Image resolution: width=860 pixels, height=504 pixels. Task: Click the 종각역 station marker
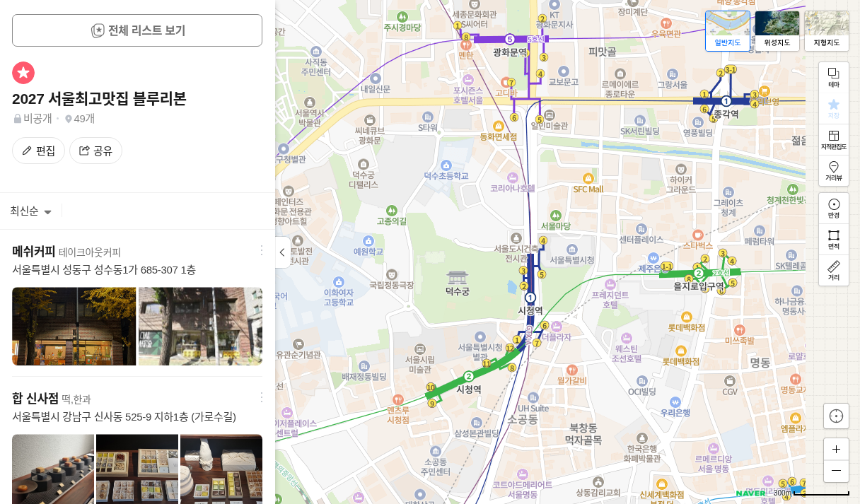[x=726, y=101]
